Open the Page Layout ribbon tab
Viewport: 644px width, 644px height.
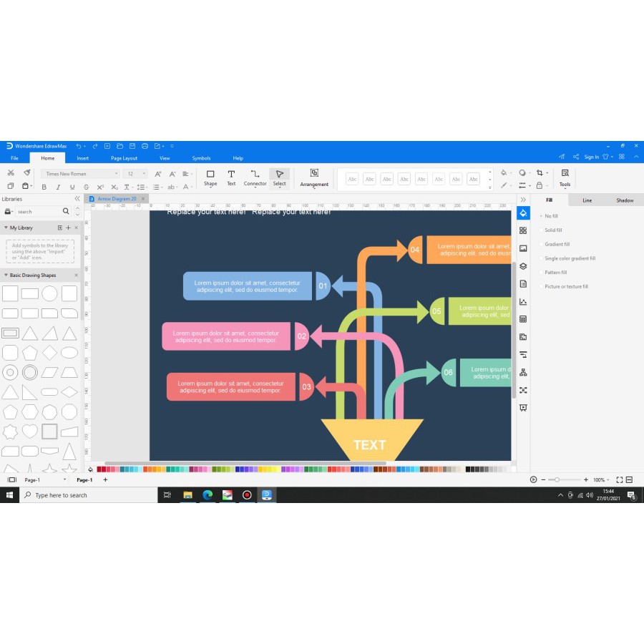coord(124,158)
